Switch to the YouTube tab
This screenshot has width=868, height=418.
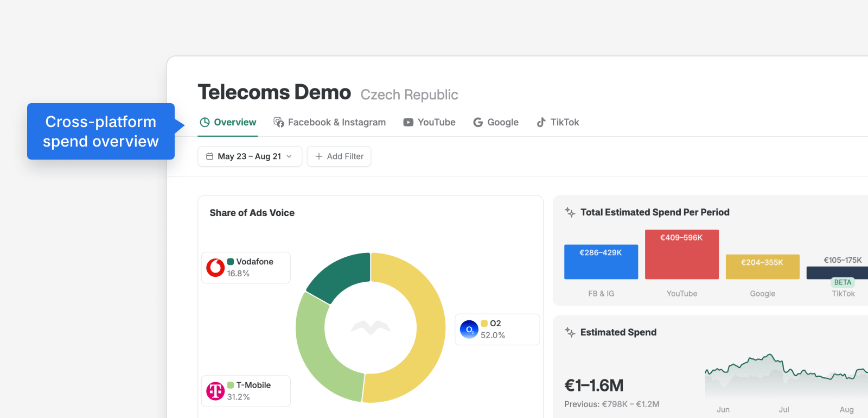(x=429, y=122)
